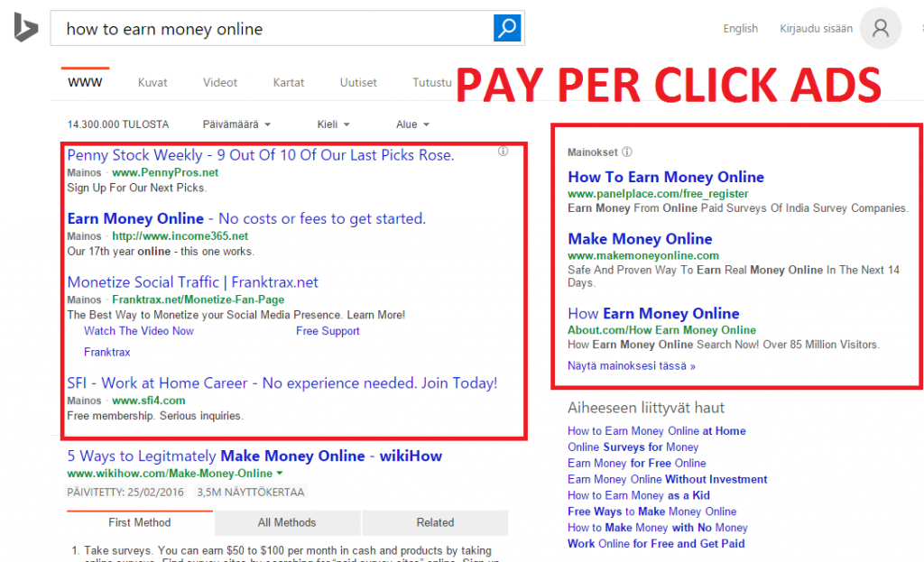The height and width of the screenshot is (562, 924).
Task: Open Monetize Social Traffic Franktrax ad
Action: point(193,282)
